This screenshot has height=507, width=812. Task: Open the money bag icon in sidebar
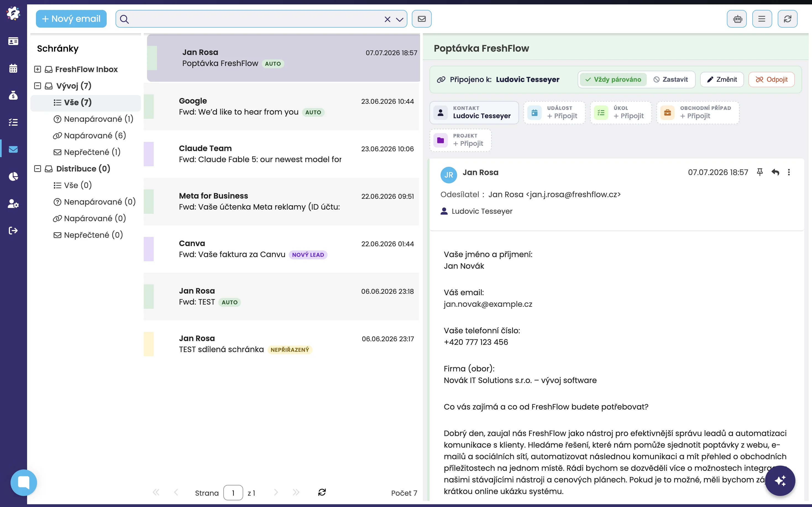(x=13, y=96)
